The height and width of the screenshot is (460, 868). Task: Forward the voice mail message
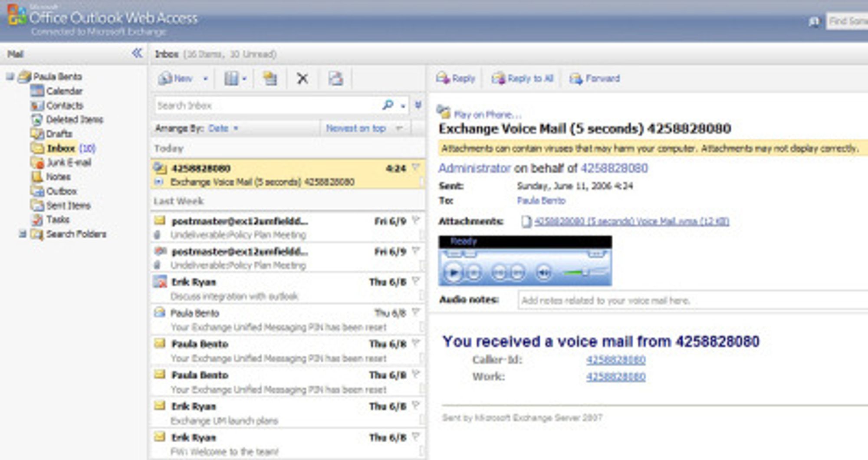[595, 79]
